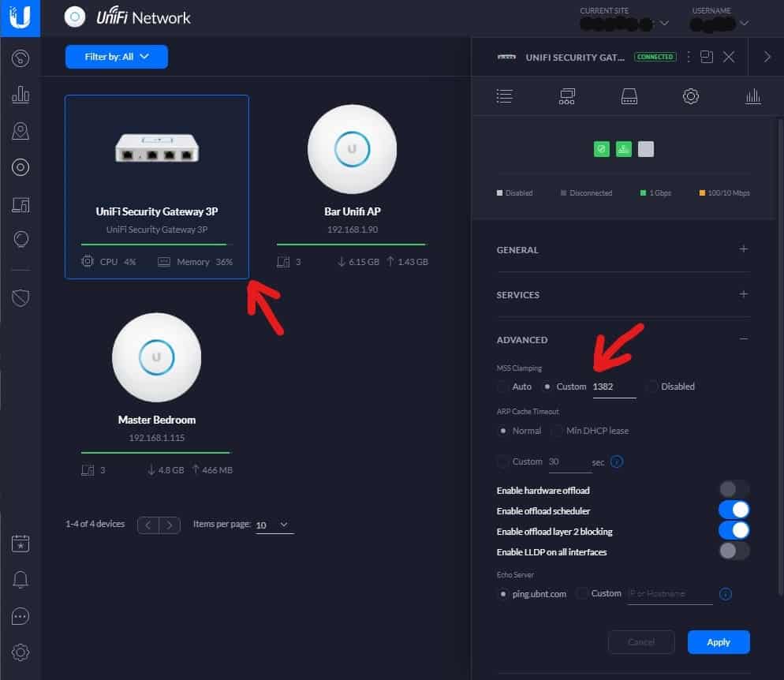This screenshot has width=784, height=680.
Task: Select the Bar Unifi AP device card
Action: coord(352,186)
